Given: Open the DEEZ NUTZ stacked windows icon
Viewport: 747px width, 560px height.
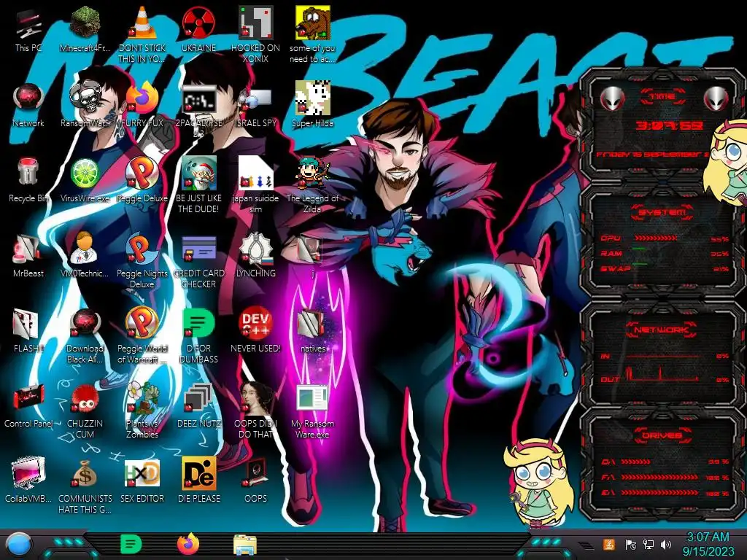Looking at the screenshot, I should [198, 398].
